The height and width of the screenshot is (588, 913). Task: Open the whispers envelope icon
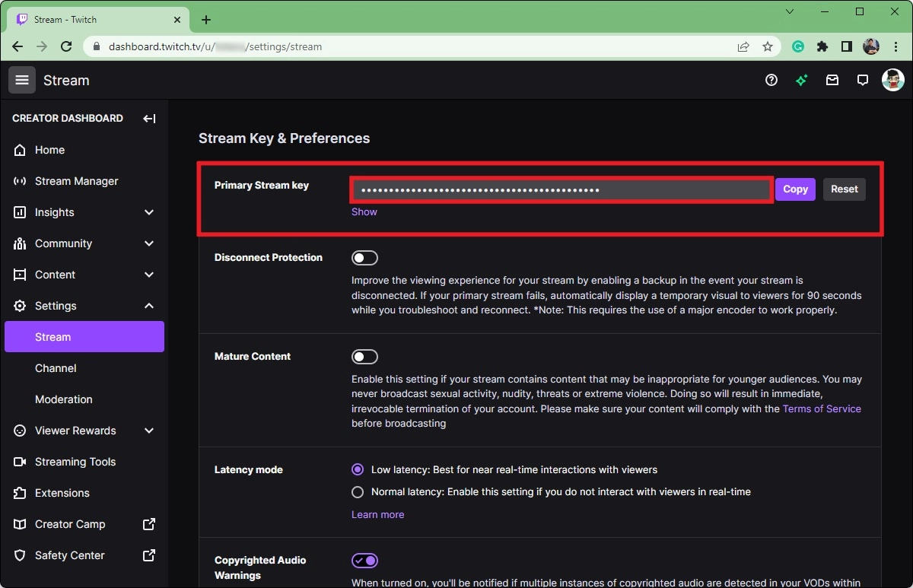pyautogui.click(x=832, y=80)
